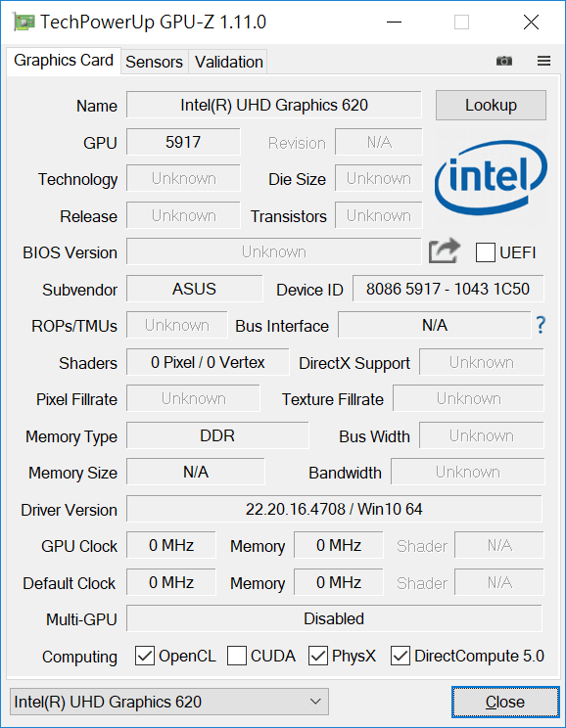Click the Release field showing Unknown
The width and height of the screenshot is (566, 728).
(183, 215)
